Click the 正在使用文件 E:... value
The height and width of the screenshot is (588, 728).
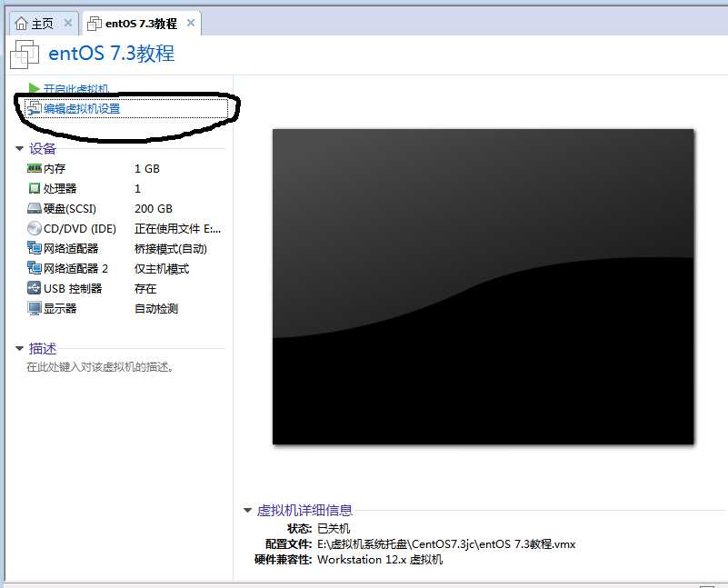[x=178, y=228]
